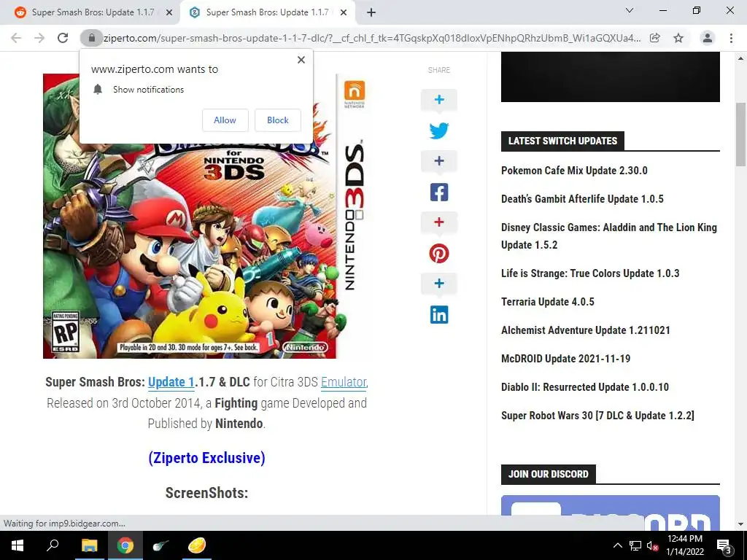The height and width of the screenshot is (560, 747).
Task: Click the Latest Switch Updates heading
Action: point(562,141)
